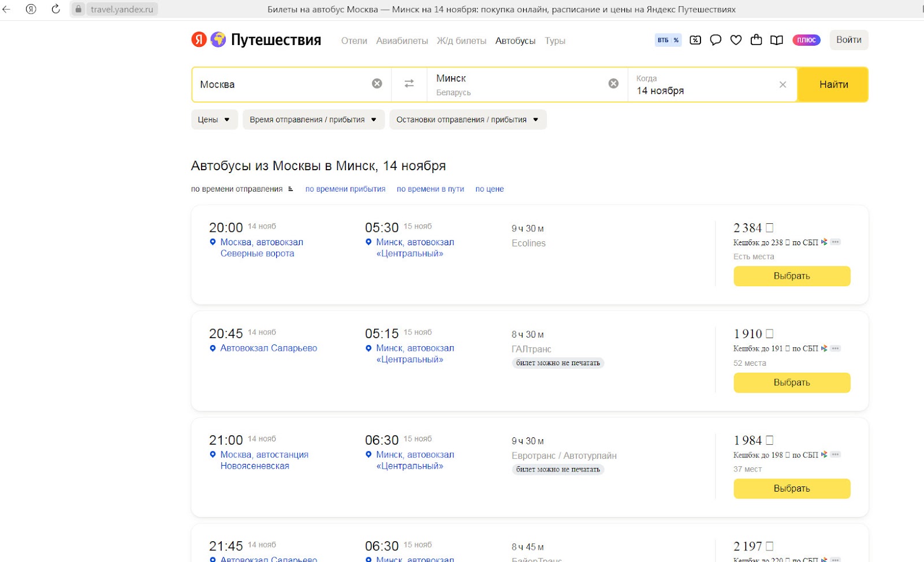Open the chat speech bubble icon
924x562 pixels.
716,40
